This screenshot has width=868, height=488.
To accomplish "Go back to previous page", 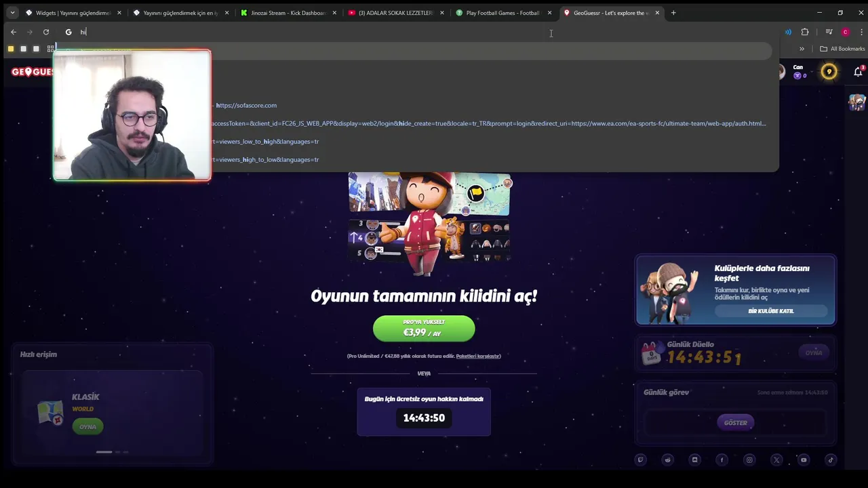I will click(14, 32).
